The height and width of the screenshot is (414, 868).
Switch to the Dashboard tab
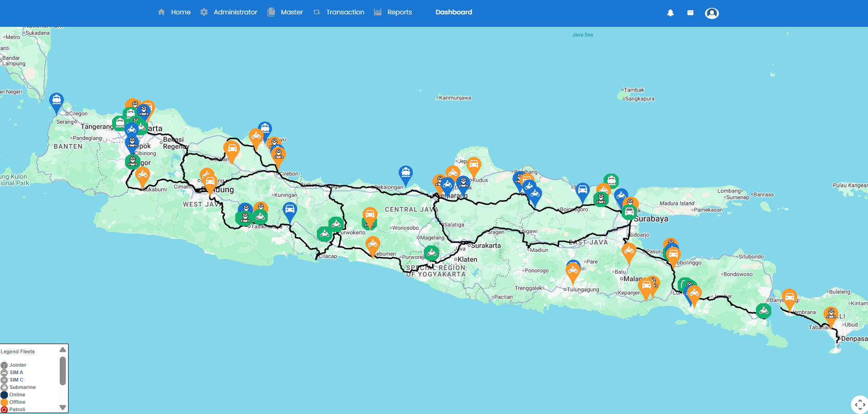pos(453,12)
